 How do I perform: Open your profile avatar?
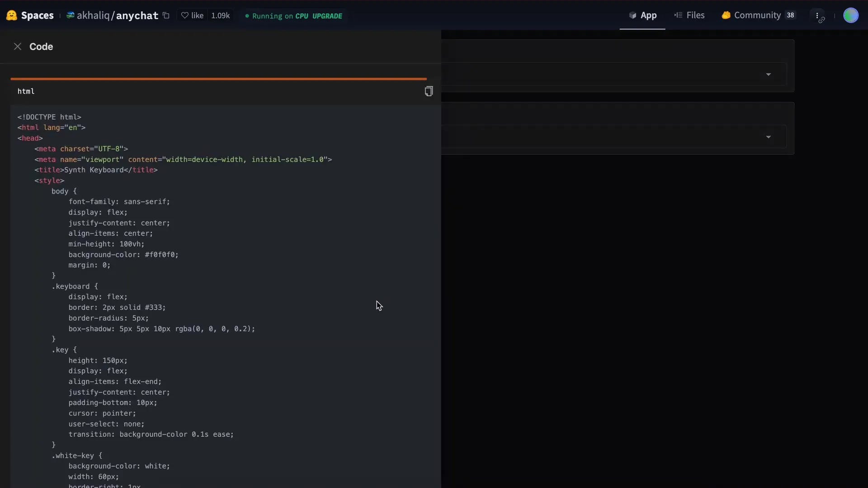click(852, 15)
